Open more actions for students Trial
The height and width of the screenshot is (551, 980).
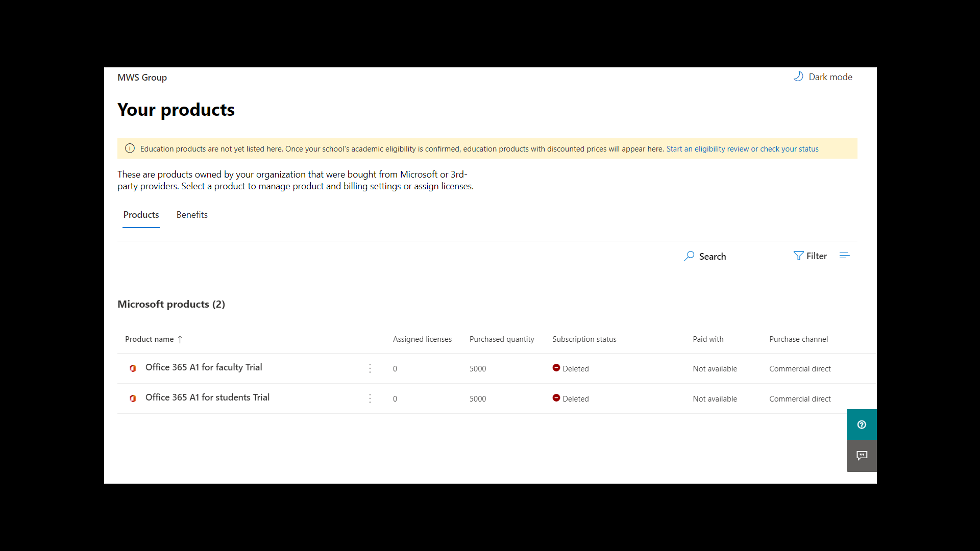click(370, 398)
